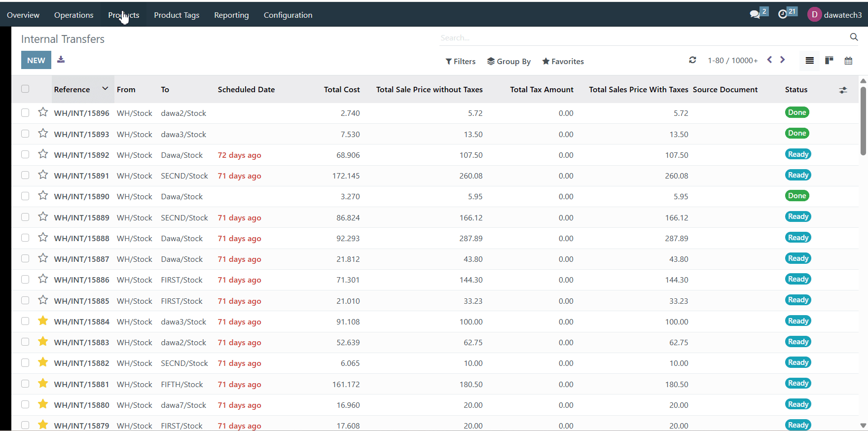This screenshot has width=868, height=431.
Task: Check the WH/INT/15893 row checkbox
Action: tap(25, 134)
